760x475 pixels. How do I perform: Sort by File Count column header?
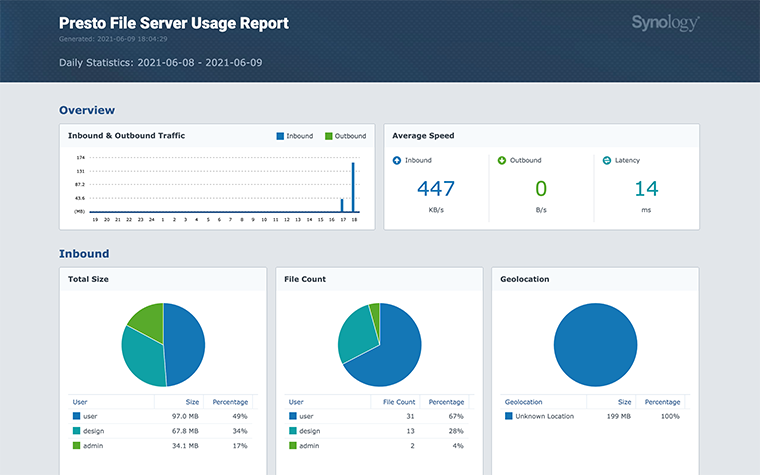point(399,401)
